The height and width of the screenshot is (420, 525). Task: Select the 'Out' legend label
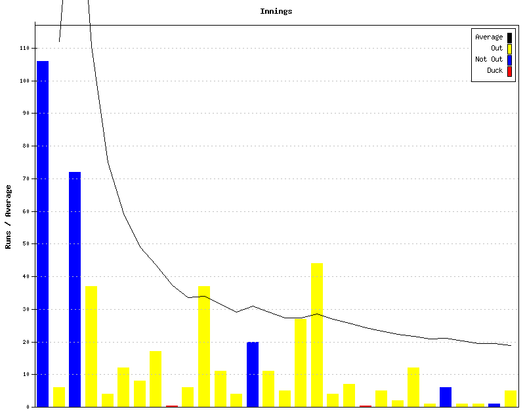[x=497, y=48]
